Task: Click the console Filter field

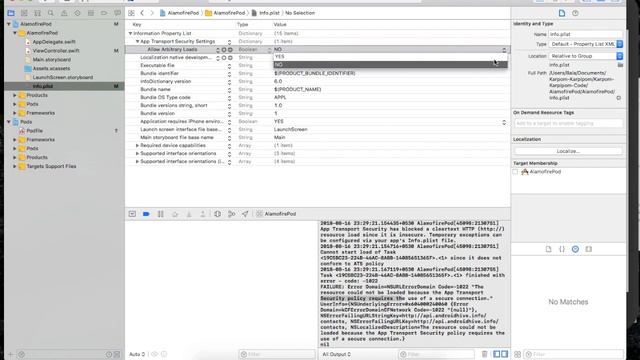Action: [436, 354]
